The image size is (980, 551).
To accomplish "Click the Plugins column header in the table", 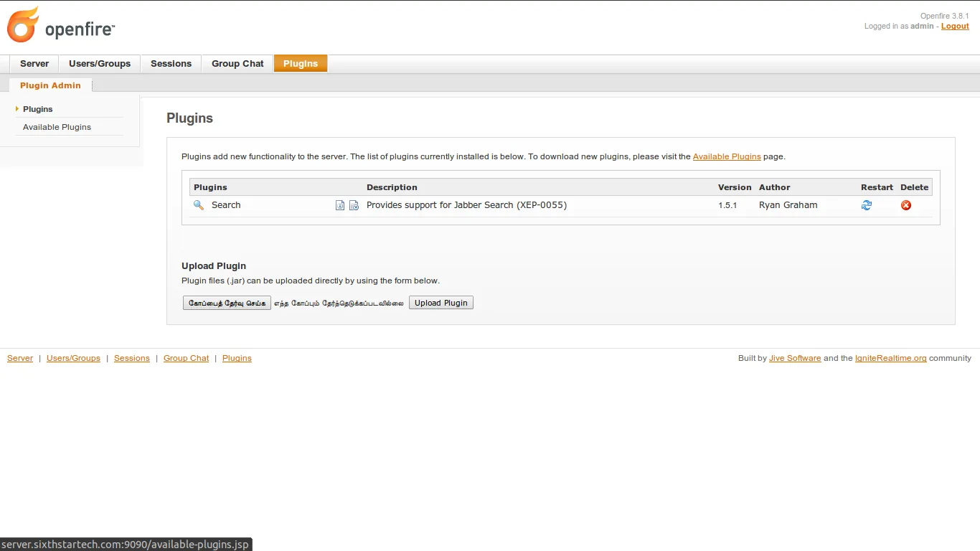I will 210,187.
